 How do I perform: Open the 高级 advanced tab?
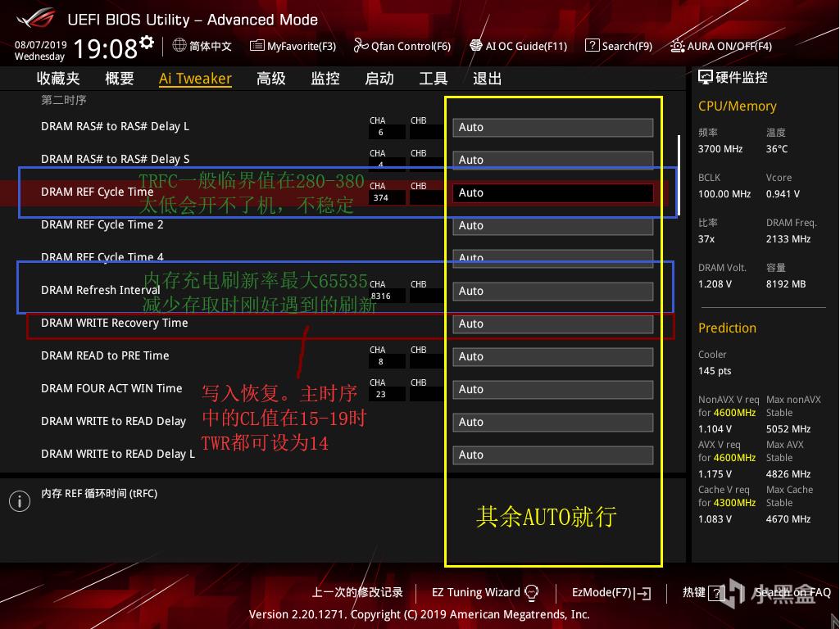[271, 79]
